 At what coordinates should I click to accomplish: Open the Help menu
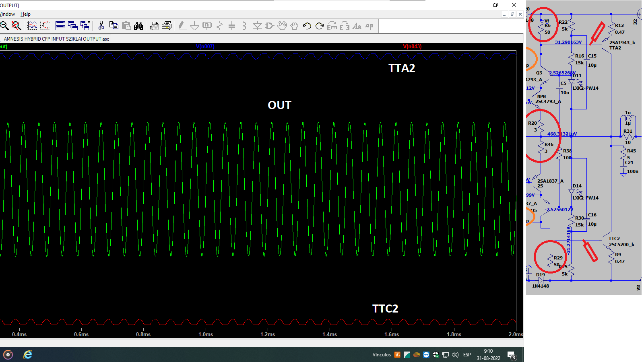(x=25, y=14)
